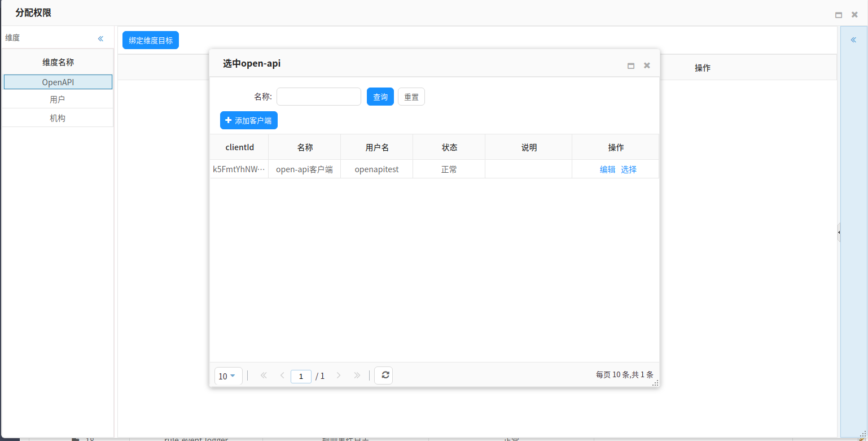Open the page size dropdown showing 10
Viewport: 868px width, 441px height.
tap(228, 376)
